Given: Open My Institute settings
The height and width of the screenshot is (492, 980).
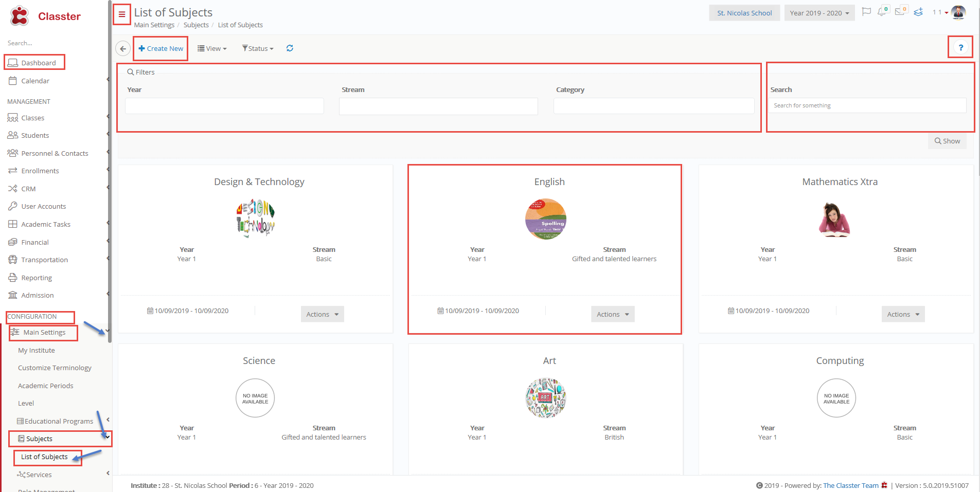Looking at the screenshot, I should [37, 350].
